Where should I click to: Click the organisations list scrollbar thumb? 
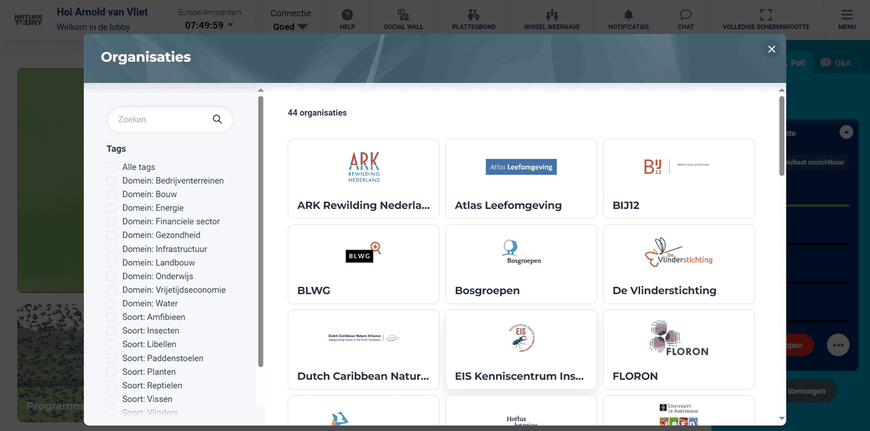[x=782, y=136]
